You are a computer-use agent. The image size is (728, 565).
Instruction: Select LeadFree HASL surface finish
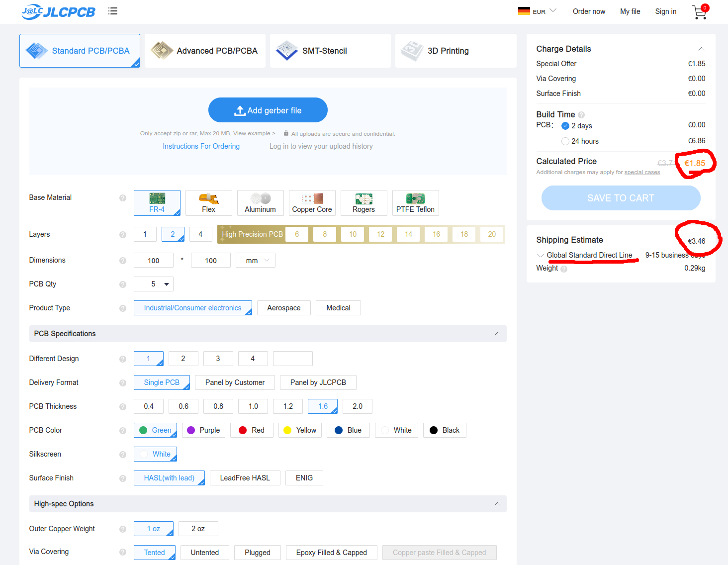245,478
